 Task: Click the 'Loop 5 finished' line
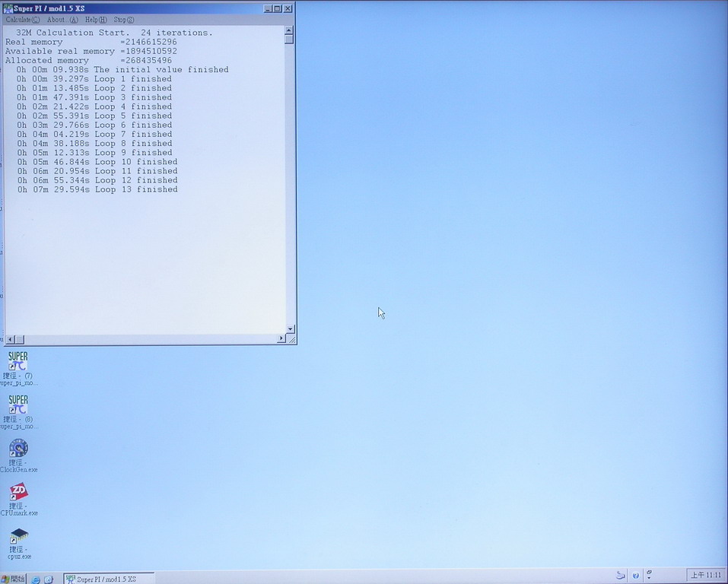(94, 116)
